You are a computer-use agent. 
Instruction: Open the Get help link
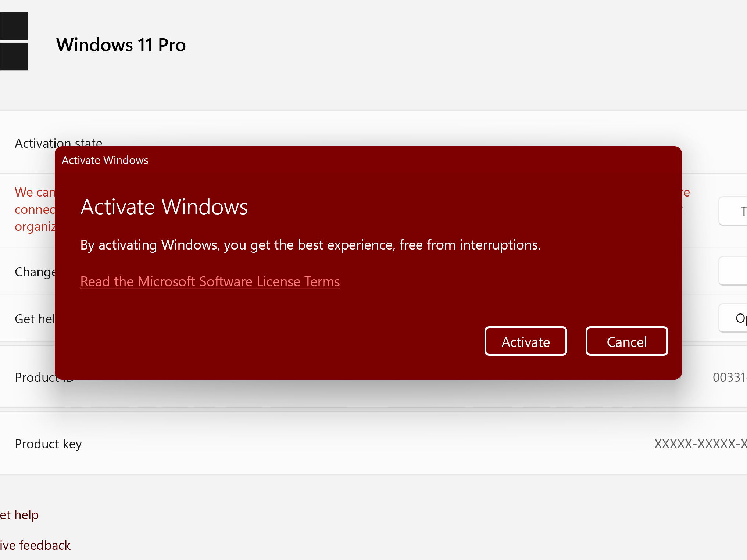click(19, 514)
